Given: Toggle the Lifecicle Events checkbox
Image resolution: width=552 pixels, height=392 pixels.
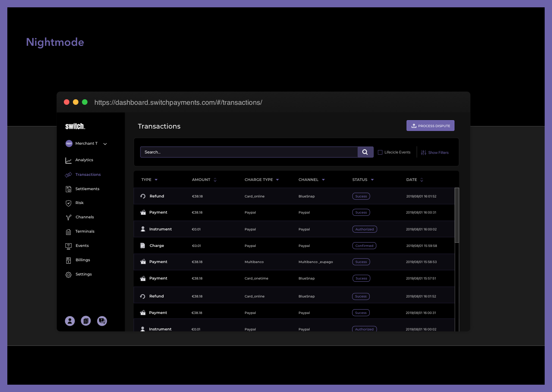Looking at the screenshot, I should click(x=380, y=152).
